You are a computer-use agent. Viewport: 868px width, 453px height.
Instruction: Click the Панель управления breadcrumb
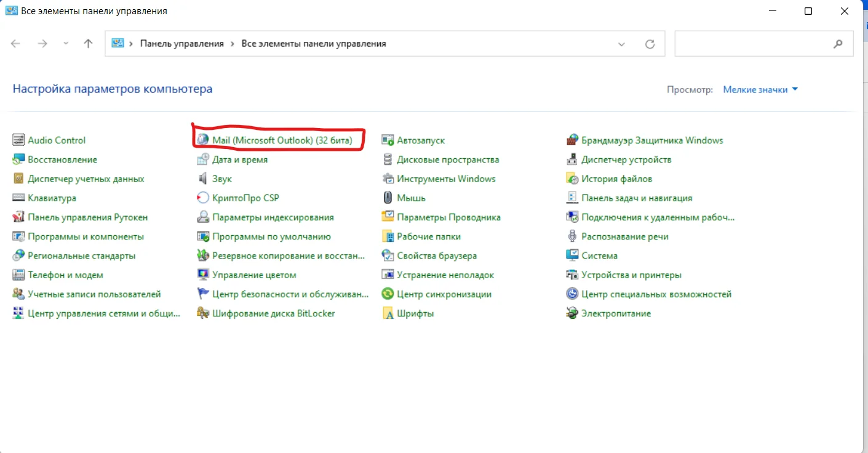click(182, 44)
